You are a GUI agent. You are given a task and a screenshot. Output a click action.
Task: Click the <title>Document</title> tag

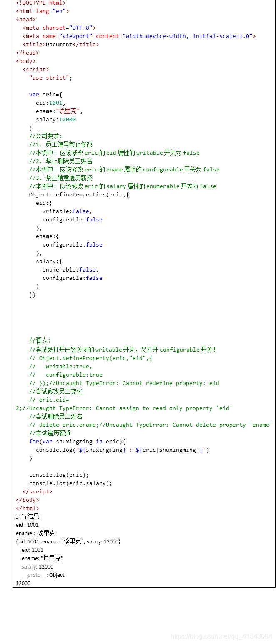coord(60,44)
